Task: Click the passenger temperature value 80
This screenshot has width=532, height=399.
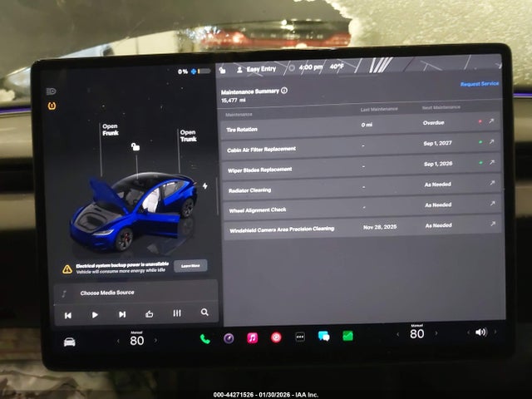Action: (417, 333)
